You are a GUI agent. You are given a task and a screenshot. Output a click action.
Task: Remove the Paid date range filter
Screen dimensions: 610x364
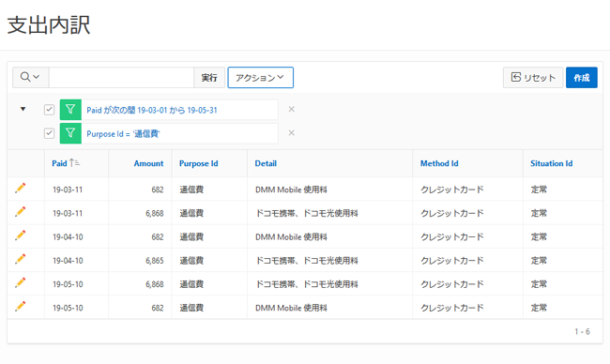click(x=291, y=109)
